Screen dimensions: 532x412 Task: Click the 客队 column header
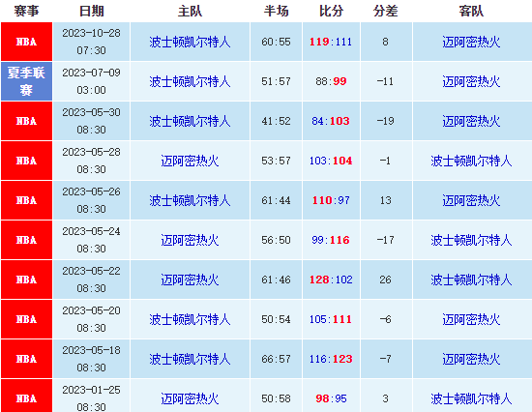pyautogui.click(x=471, y=12)
